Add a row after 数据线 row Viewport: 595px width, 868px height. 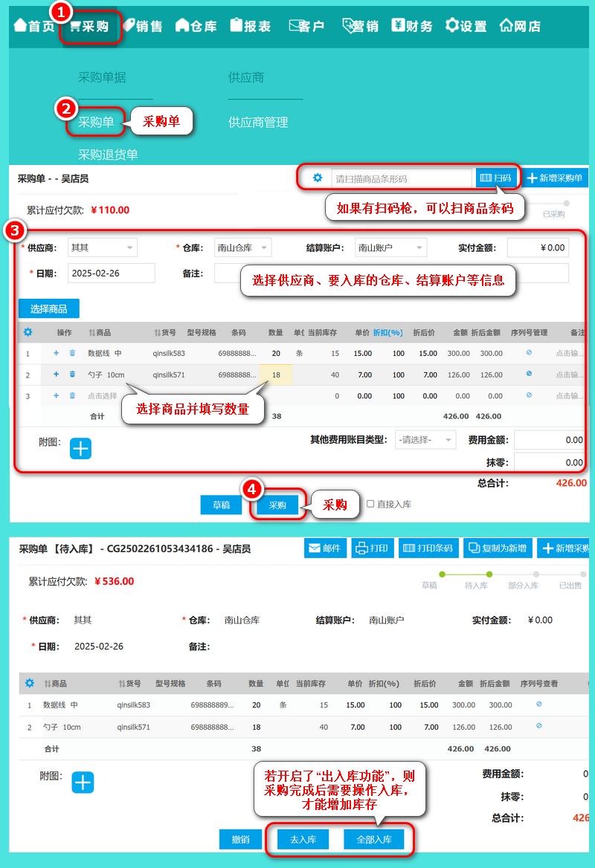[x=56, y=352]
